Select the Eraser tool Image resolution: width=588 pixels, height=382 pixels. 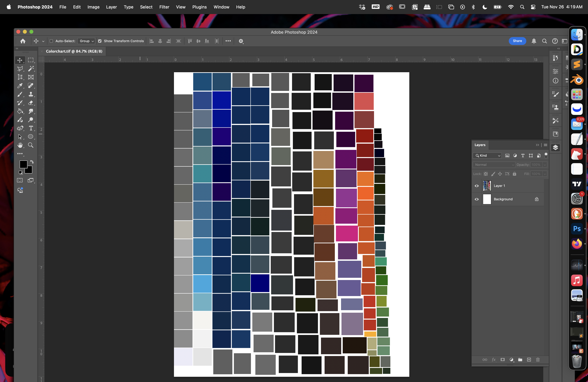click(31, 103)
